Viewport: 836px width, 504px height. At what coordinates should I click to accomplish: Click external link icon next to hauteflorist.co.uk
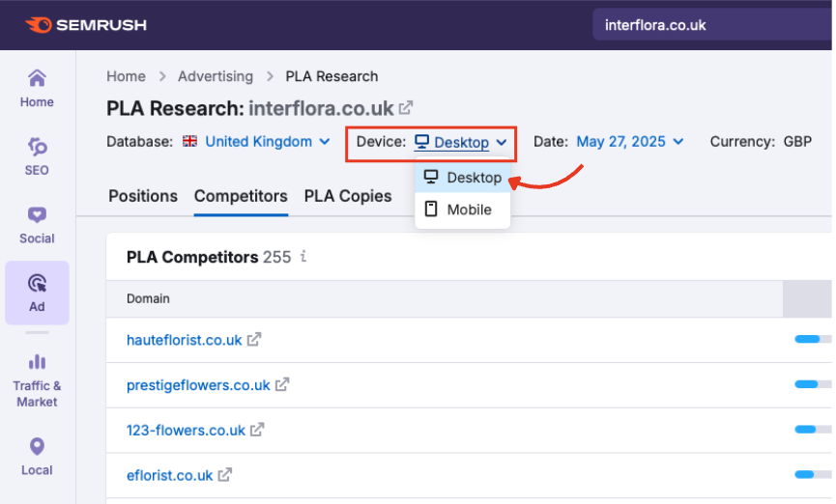[x=254, y=340]
